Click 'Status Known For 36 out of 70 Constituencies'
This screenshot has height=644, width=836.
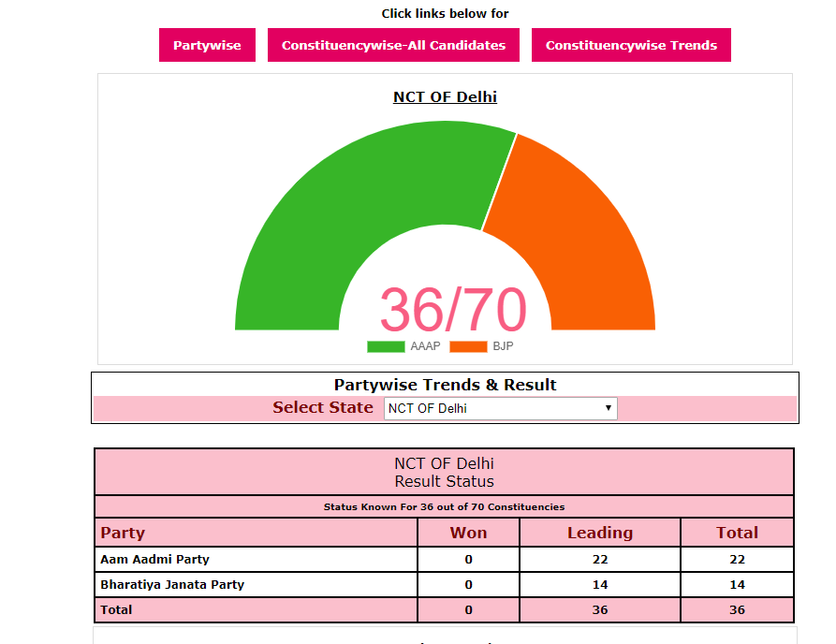[444, 507]
